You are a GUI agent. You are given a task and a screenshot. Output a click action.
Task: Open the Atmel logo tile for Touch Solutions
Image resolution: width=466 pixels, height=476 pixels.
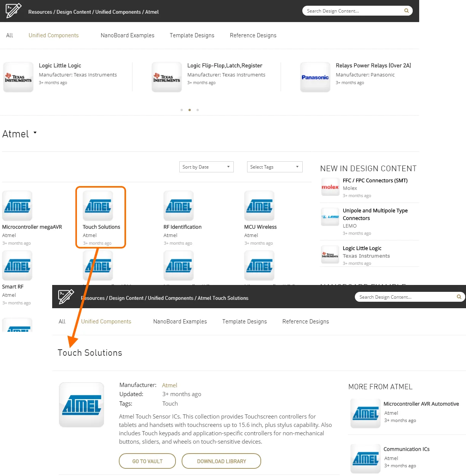pos(98,206)
